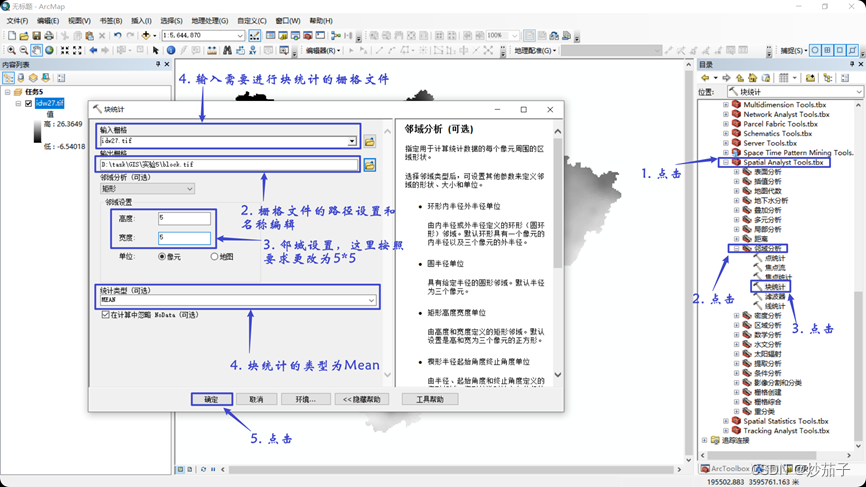Click the 确定 button in block statistics dialog
This screenshot has height=487, width=866.
pos(212,399)
